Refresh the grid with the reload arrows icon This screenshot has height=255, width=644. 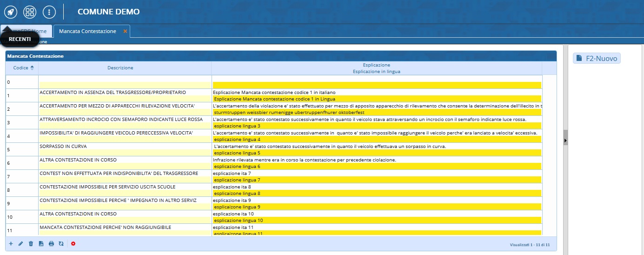[61, 243]
